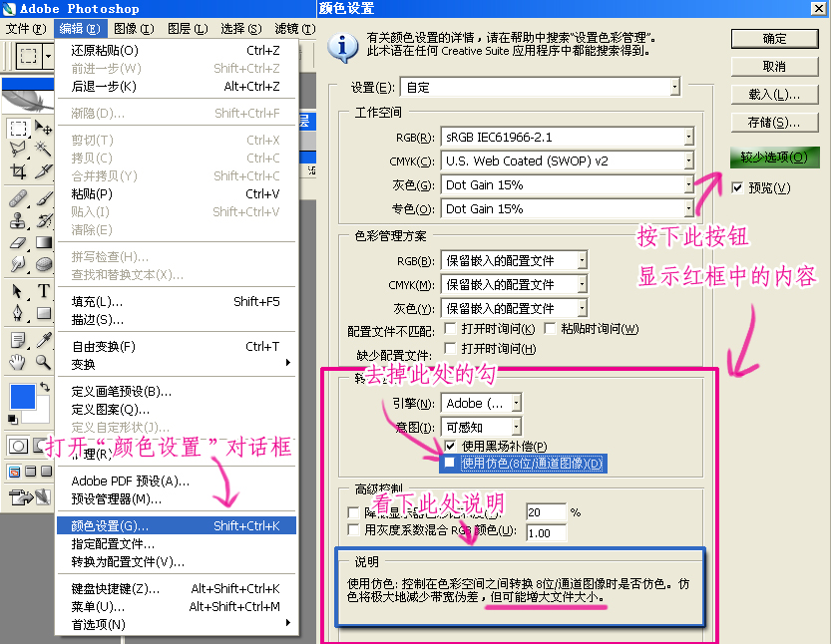Screen dimensions: 831x644
Task: Select the History Brush tool
Action: [x=44, y=220]
